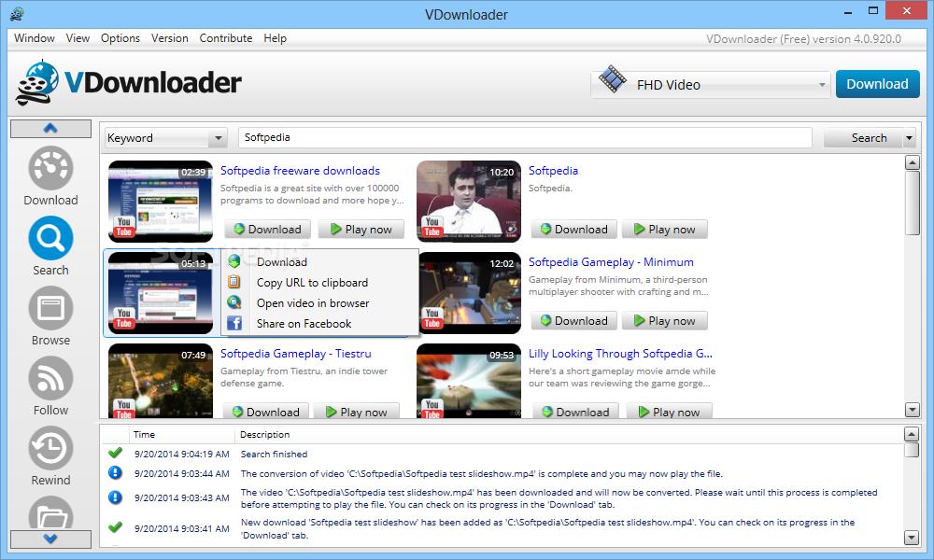
Task: Open the Contribute menu
Action: coord(226,38)
